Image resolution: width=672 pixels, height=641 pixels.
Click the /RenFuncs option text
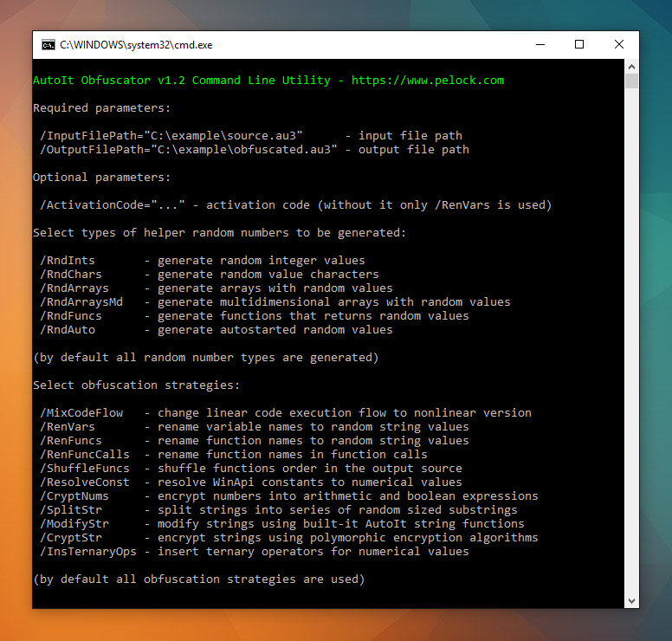(x=71, y=441)
